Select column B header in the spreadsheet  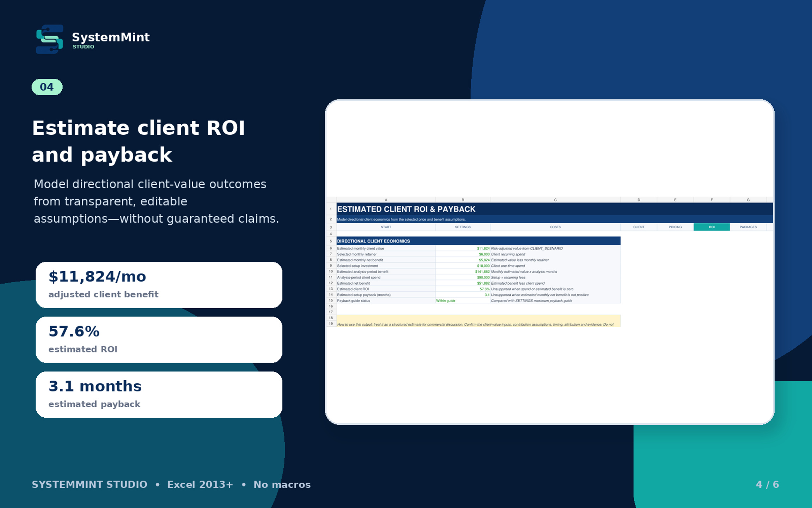click(463, 200)
